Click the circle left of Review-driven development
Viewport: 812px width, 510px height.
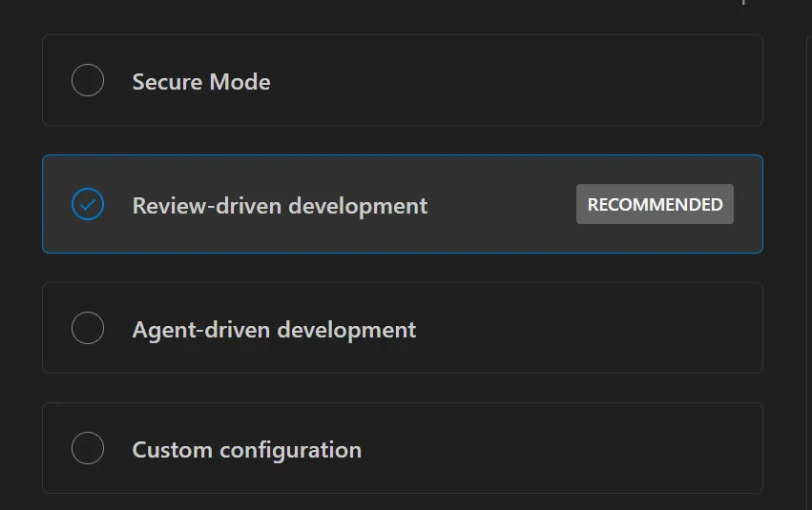(x=88, y=204)
